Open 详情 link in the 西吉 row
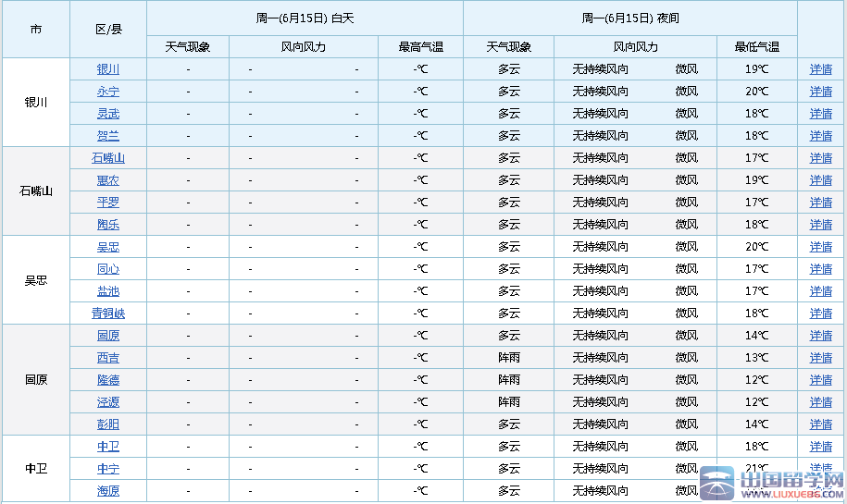The width and height of the screenshot is (847, 504). click(821, 358)
